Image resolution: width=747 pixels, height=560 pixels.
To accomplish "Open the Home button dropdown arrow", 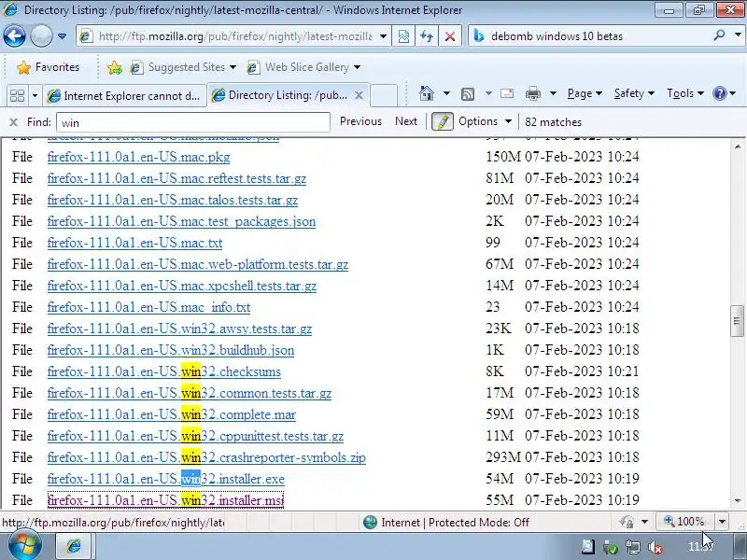I will (446, 93).
